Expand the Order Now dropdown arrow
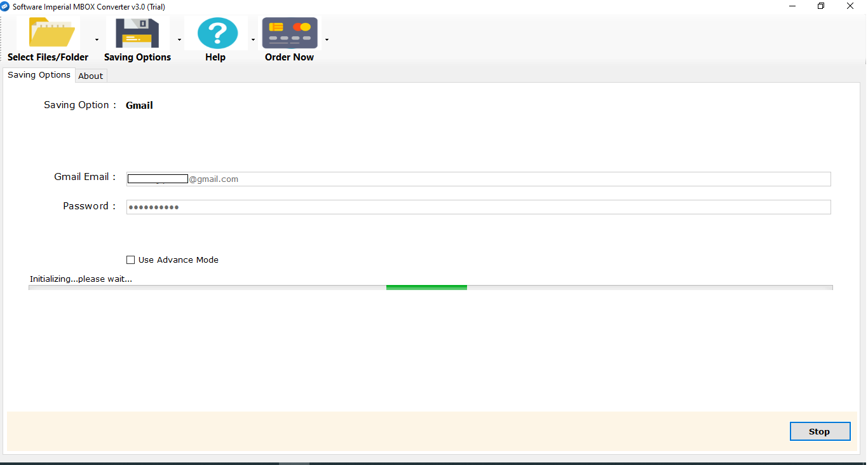 click(327, 39)
